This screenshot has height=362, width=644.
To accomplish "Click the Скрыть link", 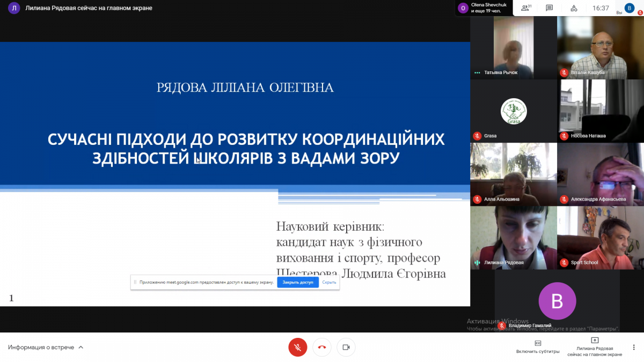I will tap(329, 282).
